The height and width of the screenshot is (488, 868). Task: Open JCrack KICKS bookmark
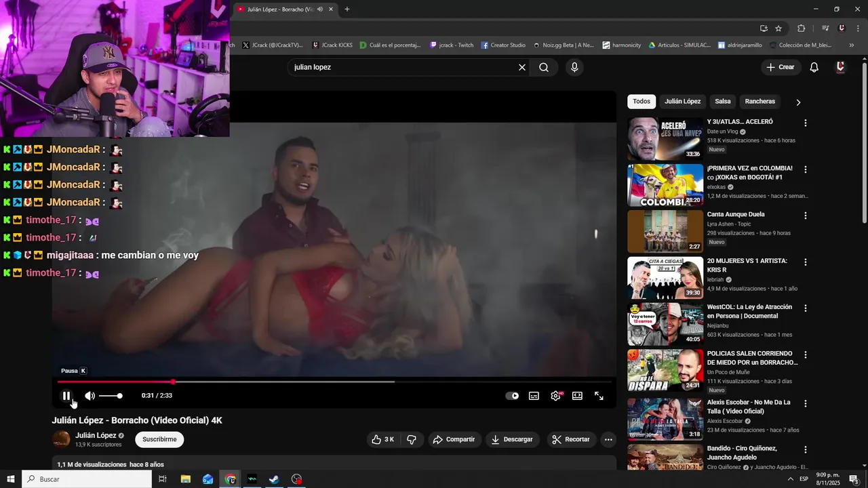(332, 45)
